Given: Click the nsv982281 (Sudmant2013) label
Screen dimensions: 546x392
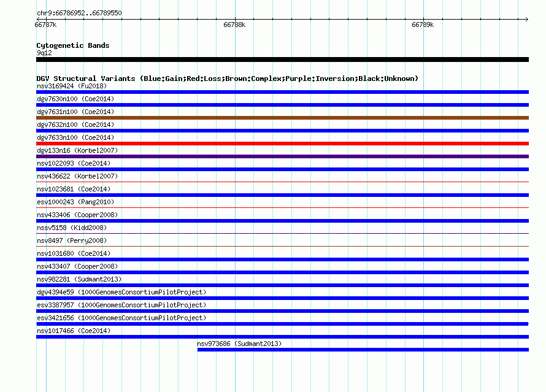Looking at the screenshot, I should pos(79,279).
